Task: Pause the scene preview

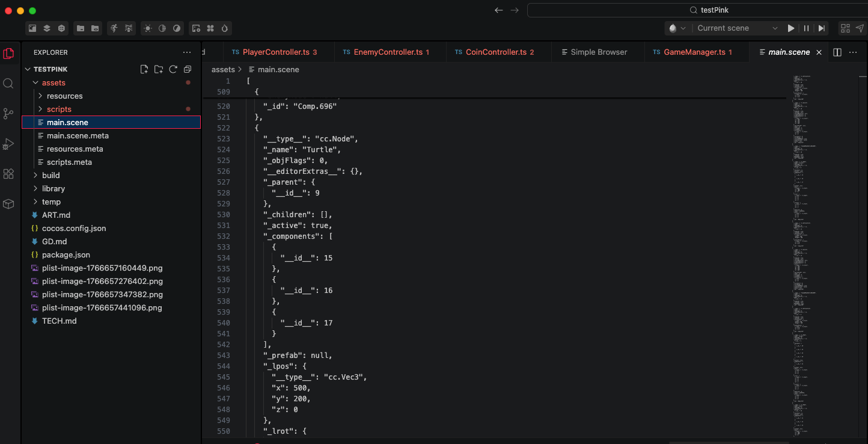Action: point(806,28)
